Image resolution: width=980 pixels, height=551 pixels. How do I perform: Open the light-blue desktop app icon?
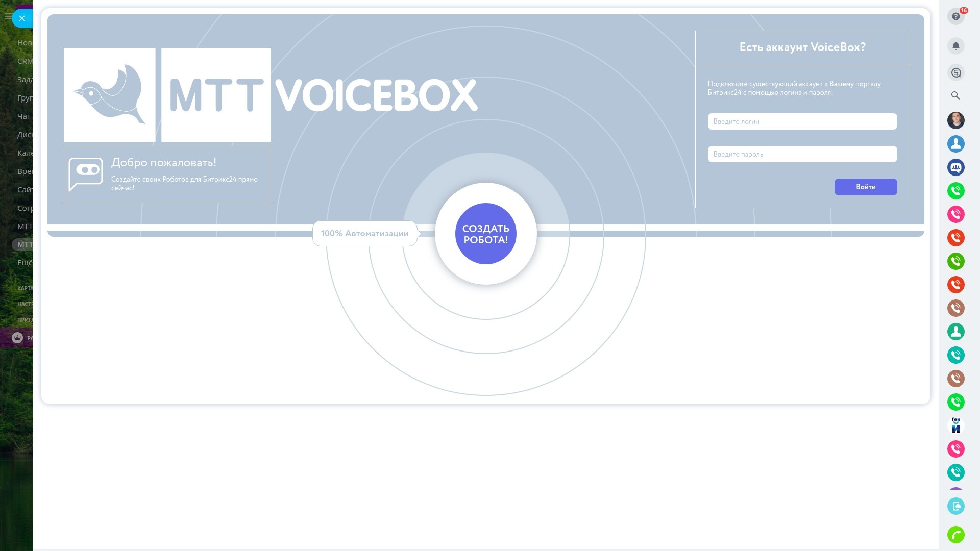pos(955,506)
